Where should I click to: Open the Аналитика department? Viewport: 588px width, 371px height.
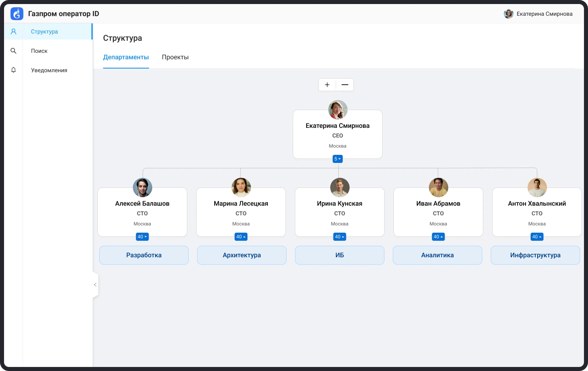437,255
